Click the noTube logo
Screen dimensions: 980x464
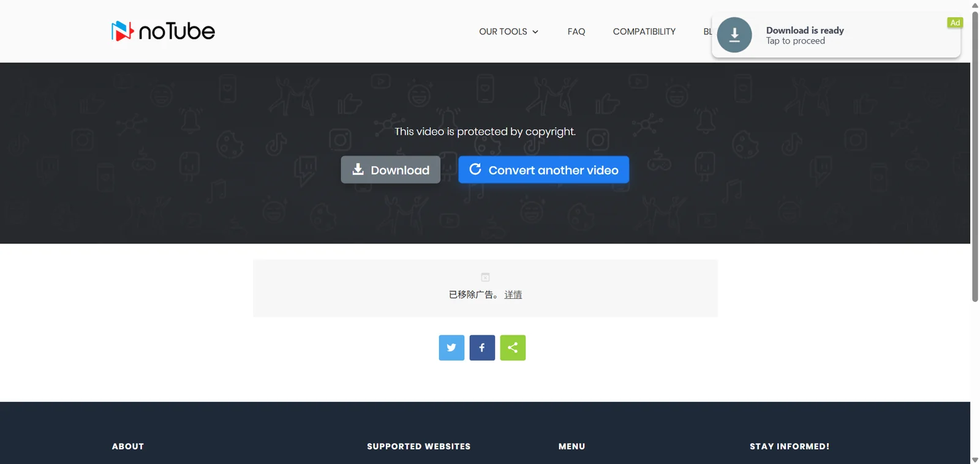[x=163, y=31]
